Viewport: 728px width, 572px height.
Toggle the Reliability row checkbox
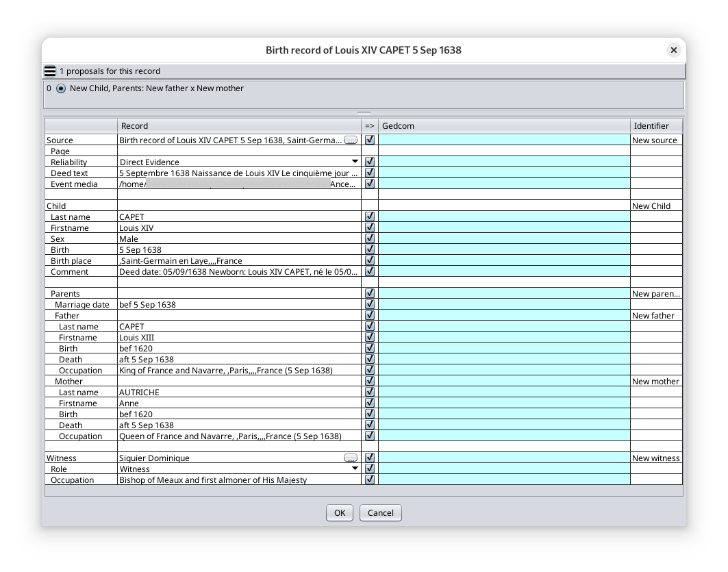(370, 162)
